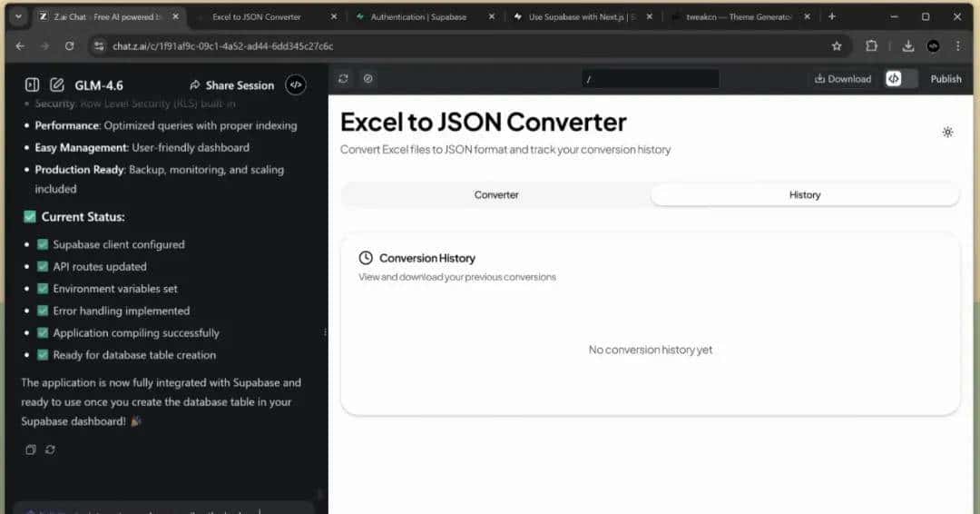
Task: Start a new chat with the compose icon
Action: coord(57,85)
